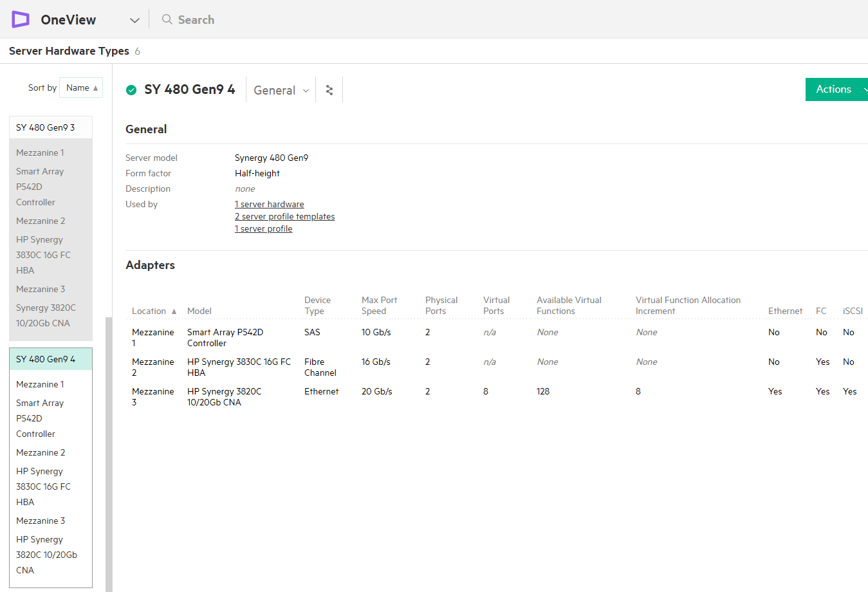Click the 128 available virtual functions cell
Viewport: 868px width, 592px height.
[543, 392]
